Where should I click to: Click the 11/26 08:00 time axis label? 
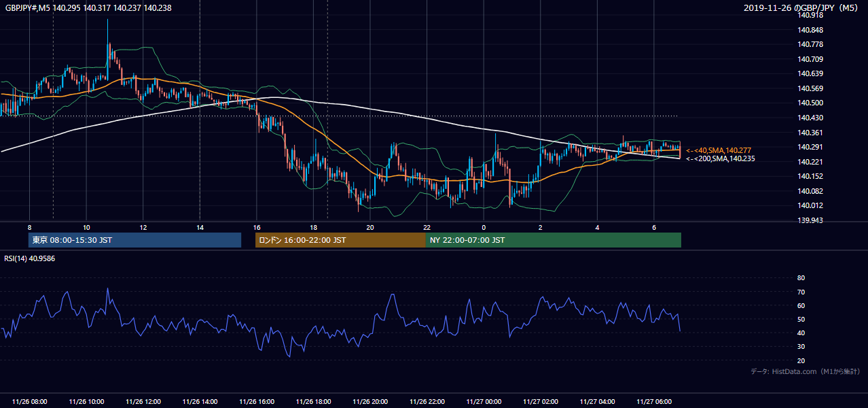[29, 402]
